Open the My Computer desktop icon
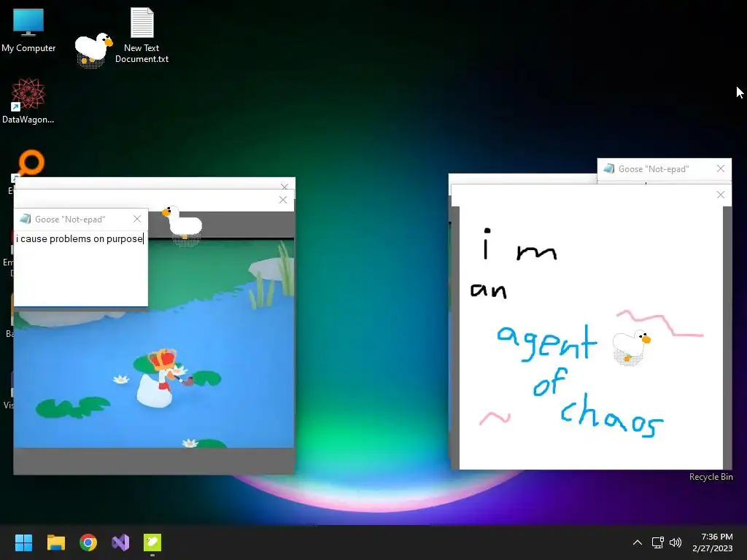Image resolution: width=747 pixels, height=560 pixels. coord(28,31)
